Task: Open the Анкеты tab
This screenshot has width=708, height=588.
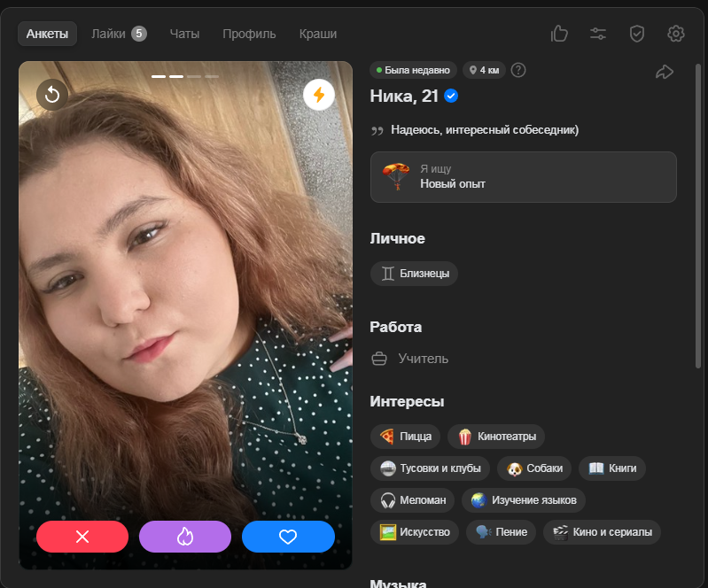Action: coord(48,34)
